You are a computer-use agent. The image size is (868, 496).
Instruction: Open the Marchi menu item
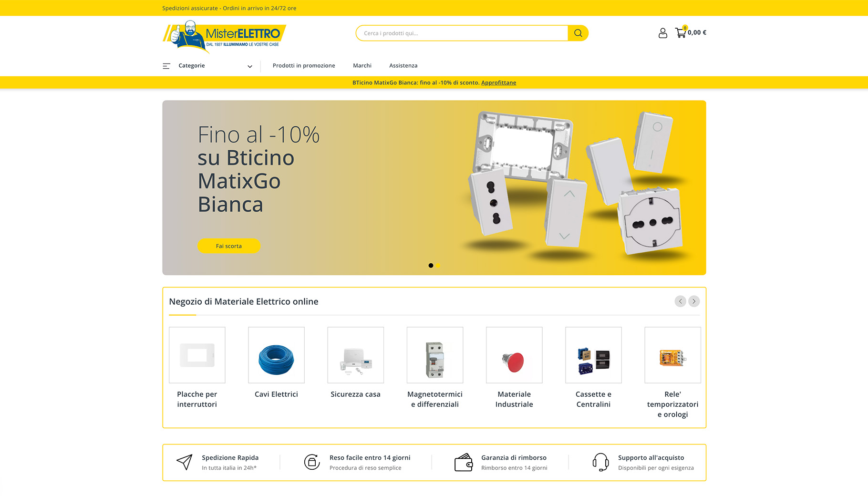coord(362,66)
